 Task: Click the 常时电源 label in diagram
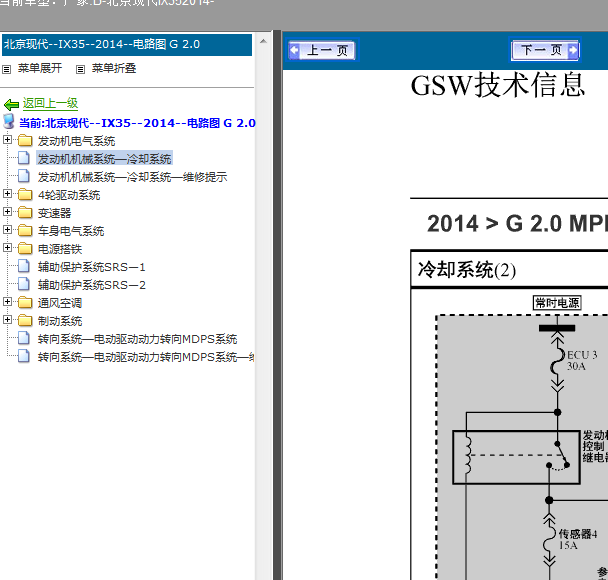pyautogui.click(x=557, y=303)
